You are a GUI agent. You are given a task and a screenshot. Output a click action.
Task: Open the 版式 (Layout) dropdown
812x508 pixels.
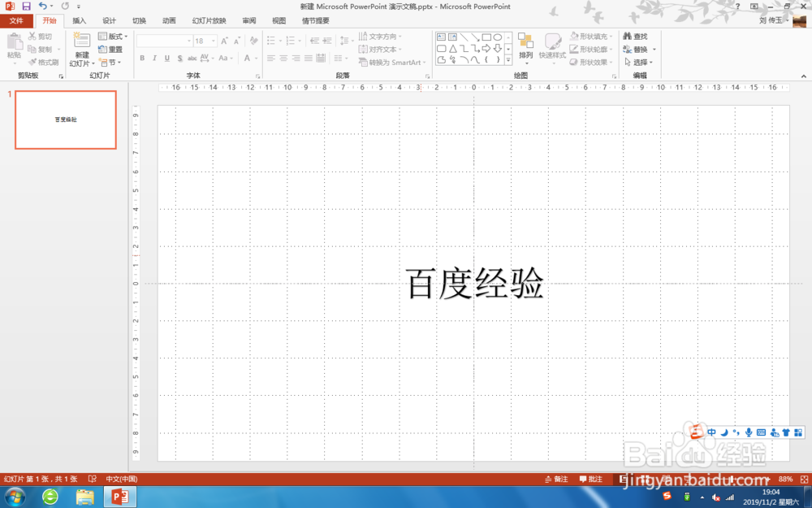(113, 37)
